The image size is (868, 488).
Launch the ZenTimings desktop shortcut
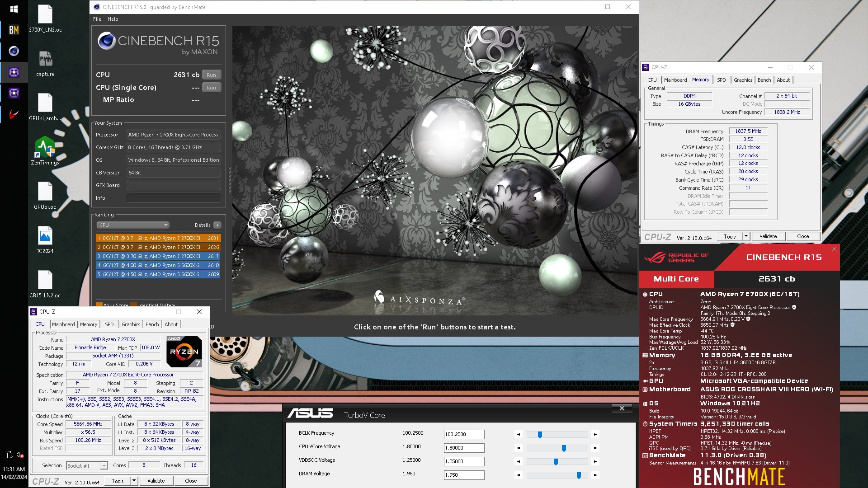tap(45, 150)
